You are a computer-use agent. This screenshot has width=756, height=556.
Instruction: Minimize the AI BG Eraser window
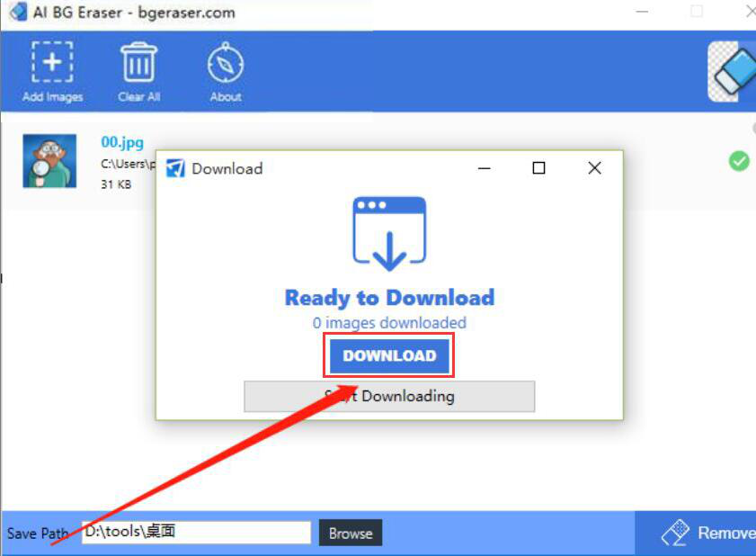[642, 11]
